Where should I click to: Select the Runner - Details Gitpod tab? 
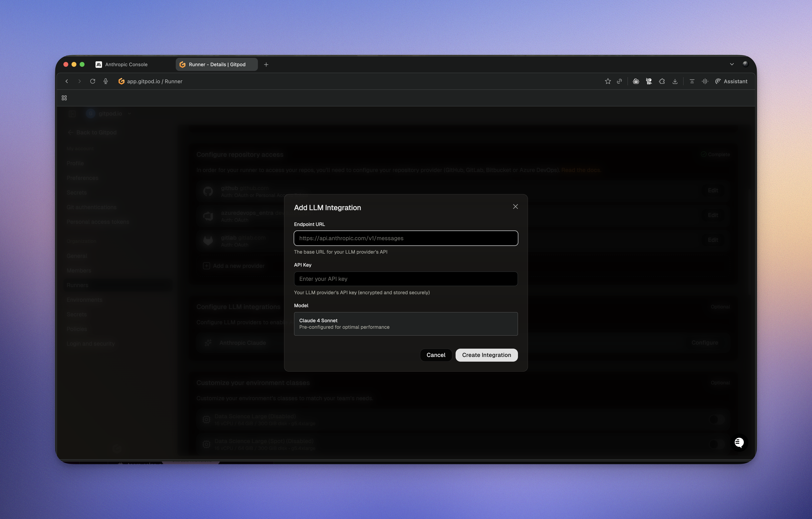[x=217, y=64]
